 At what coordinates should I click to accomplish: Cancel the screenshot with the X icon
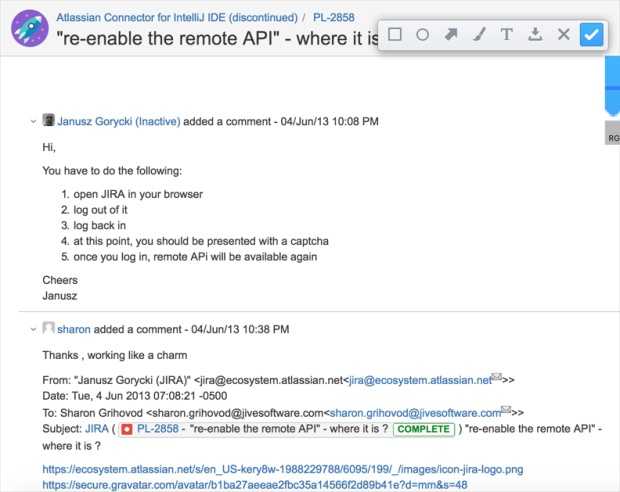pyautogui.click(x=563, y=34)
